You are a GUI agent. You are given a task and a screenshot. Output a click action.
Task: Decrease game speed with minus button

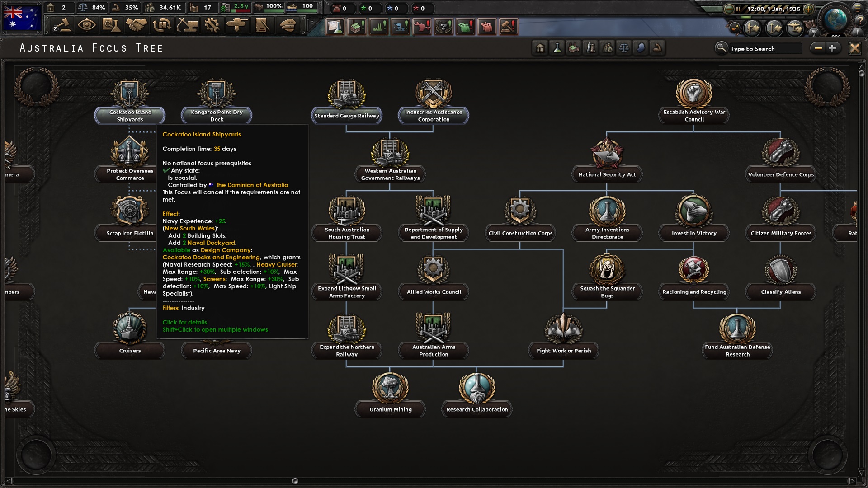[729, 9]
